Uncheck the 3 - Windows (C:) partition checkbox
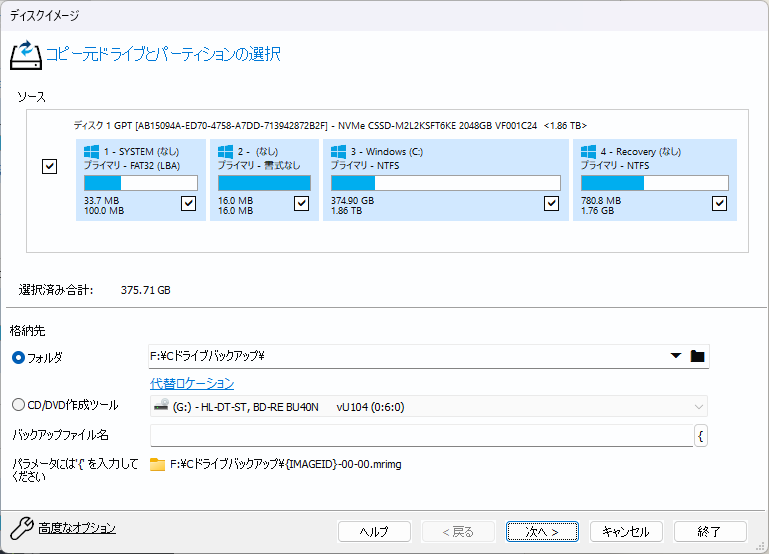This screenshot has height=554, width=769. [x=551, y=204]
